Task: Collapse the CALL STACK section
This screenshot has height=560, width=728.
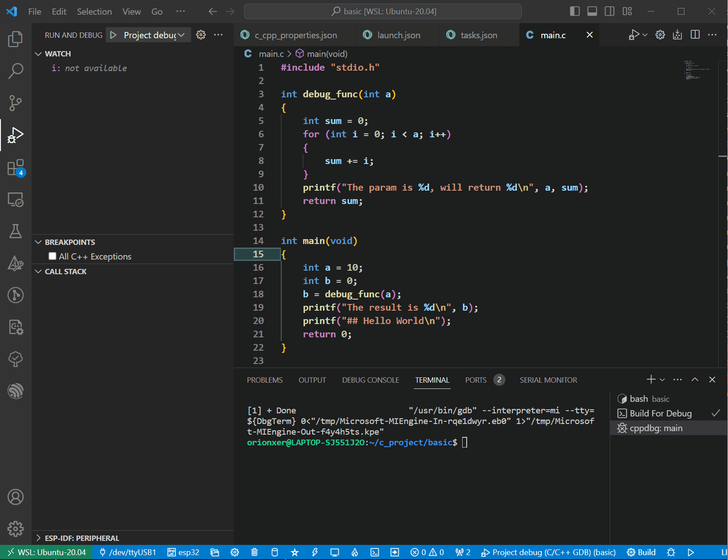Action: click(38, 272)
